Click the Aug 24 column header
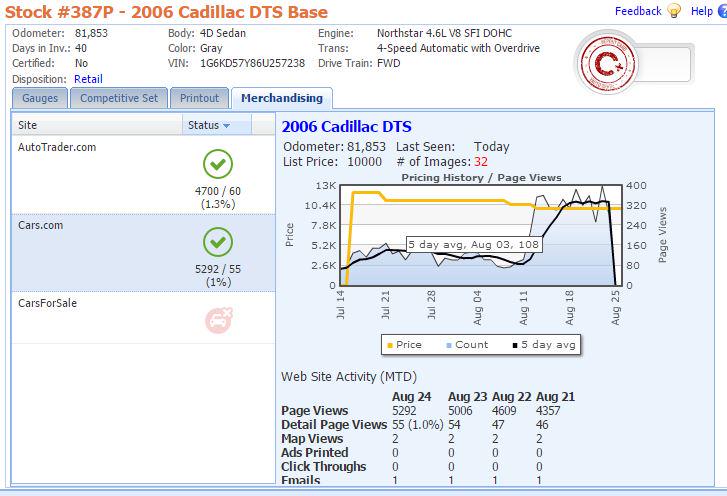The image size is (727, 496). point(411,397)
